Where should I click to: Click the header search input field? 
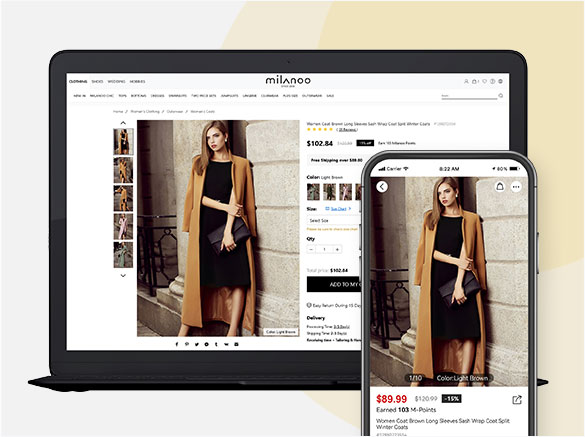click(x=469, y=96)
